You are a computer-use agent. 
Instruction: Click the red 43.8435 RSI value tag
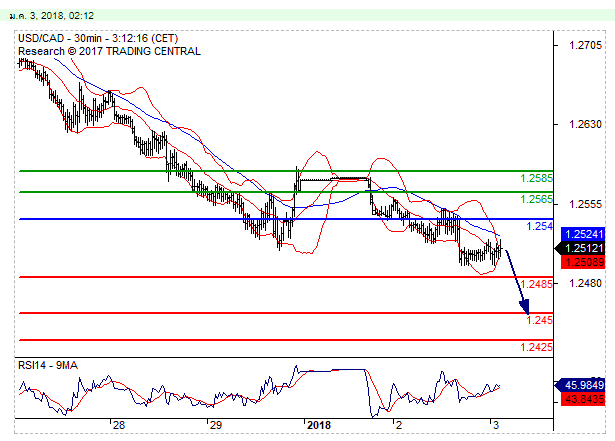583,399
